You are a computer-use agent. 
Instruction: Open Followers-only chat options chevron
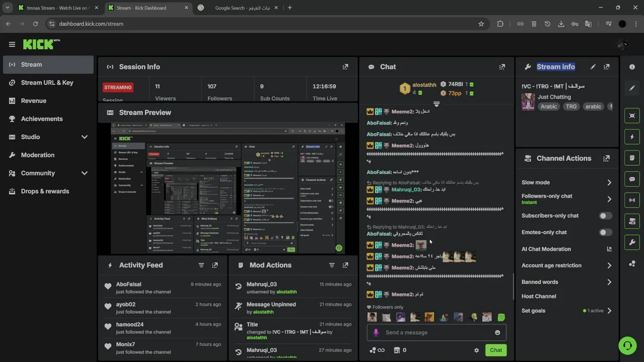click(609, 199)
